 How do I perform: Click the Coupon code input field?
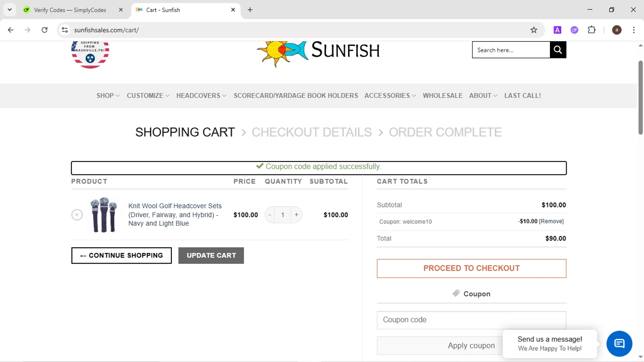point(471,320)
